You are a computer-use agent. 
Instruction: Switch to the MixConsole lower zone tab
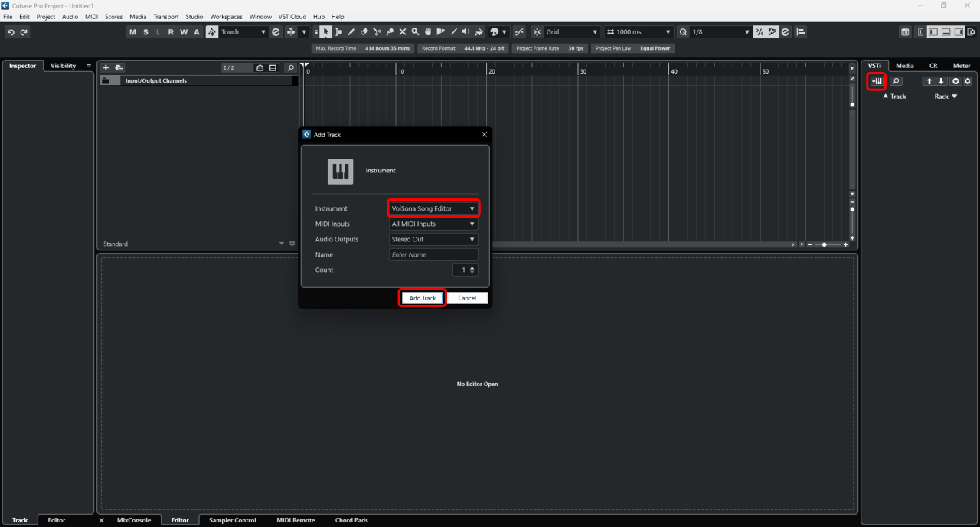(134, 520)
